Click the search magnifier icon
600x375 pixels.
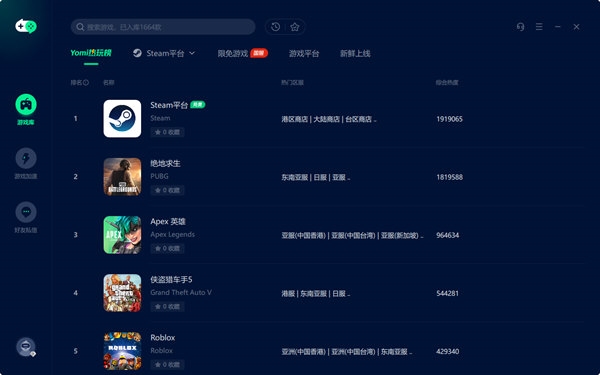click(x=80, y=27)
